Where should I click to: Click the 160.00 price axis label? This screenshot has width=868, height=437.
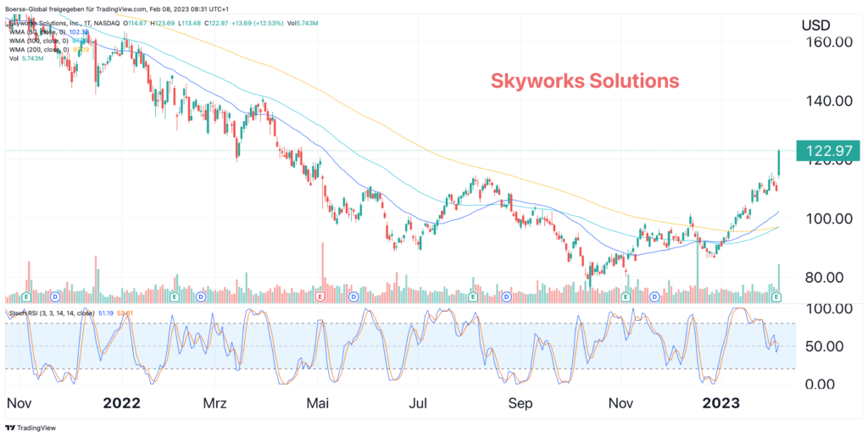828,42
